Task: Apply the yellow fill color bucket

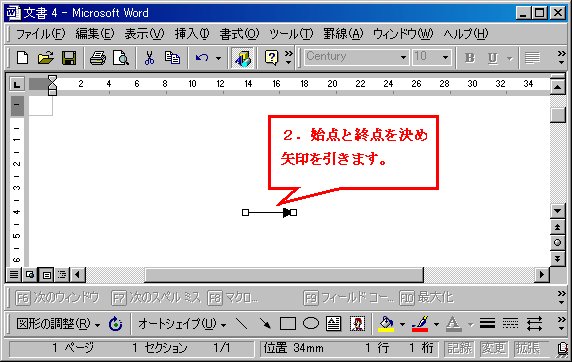Action: [x=386, y=323]
